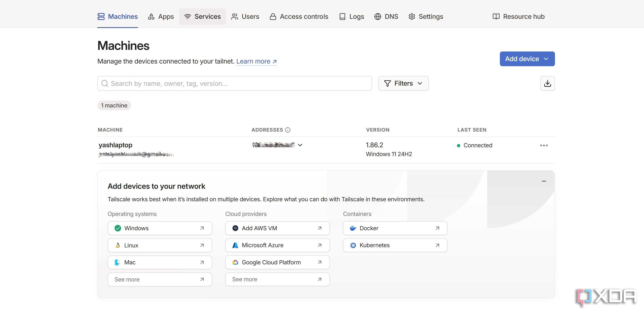This screenshot has width=644, height=315.
Task: Open the Docker container option
Action: tap(395, 228)
